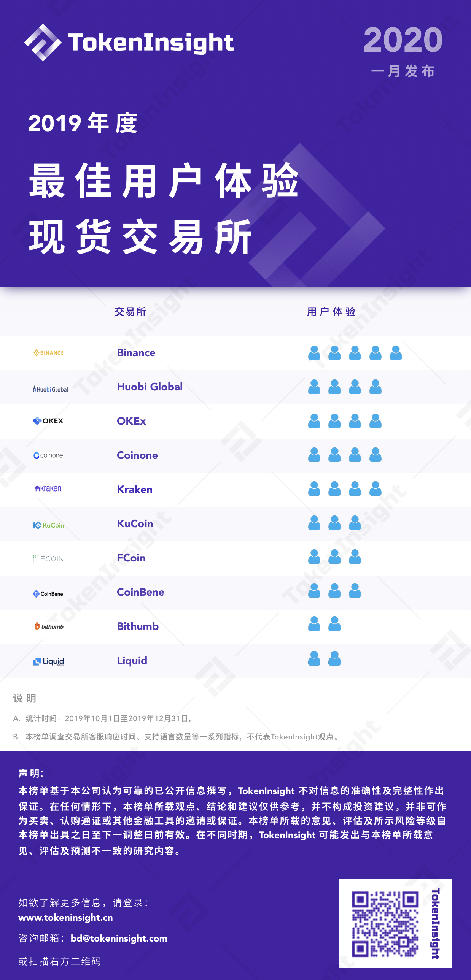Click the 2020 year text

point(403,40)
